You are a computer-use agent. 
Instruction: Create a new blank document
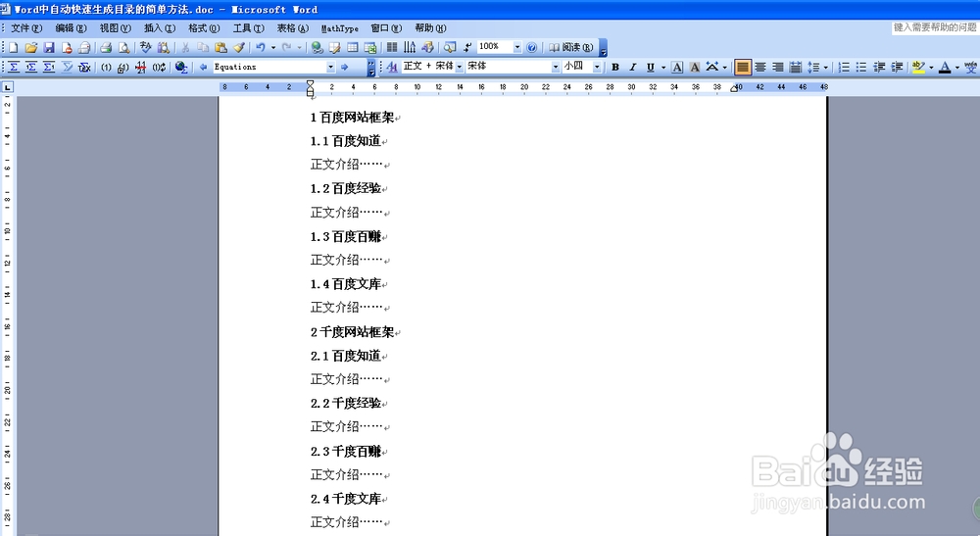pyautogui.click(x=13, y=47)
